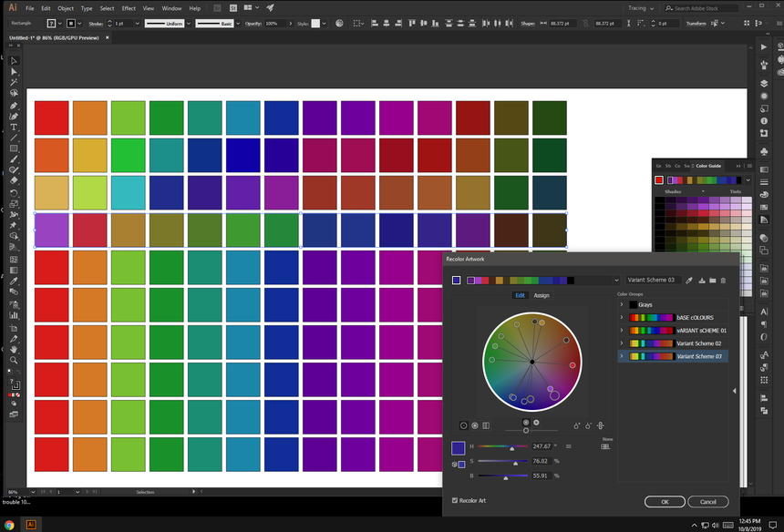Show the smooth color wheel view
The height and width of the screenshot is (532, 784).
463,425
